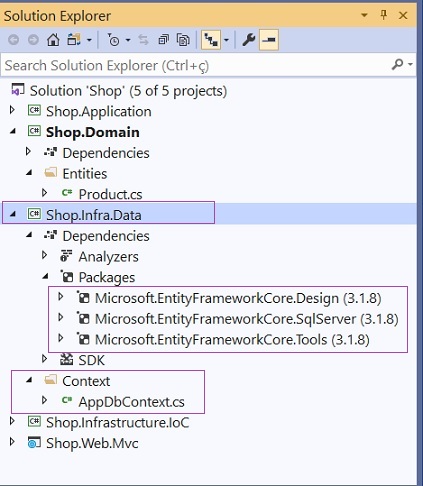The height and width of the screenshot is (486, 423).
Task: Click the Show All Files icon
Action: coord(183,40)
